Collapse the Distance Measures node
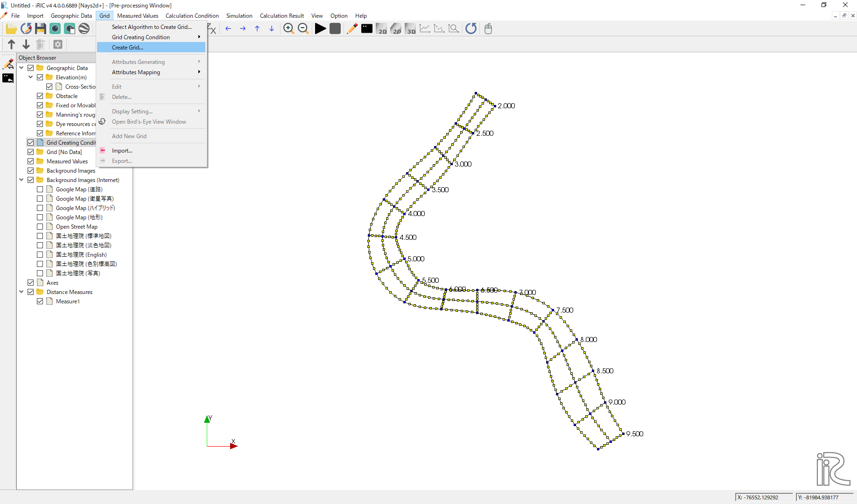This screenshot has width=857, height=504. tap(21, 292)
